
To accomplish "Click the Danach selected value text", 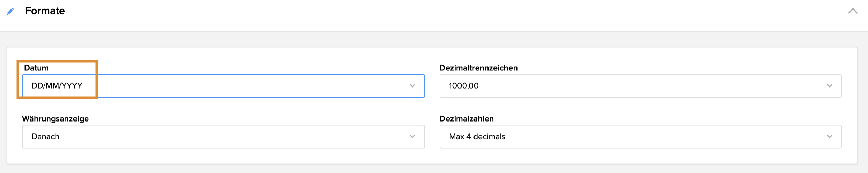I will pos(45,137).
